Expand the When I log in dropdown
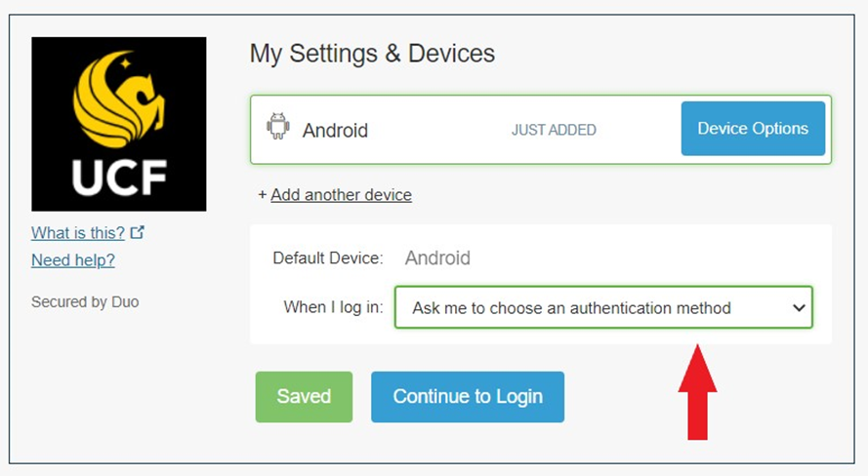This screenshot has width=868, height=476. coord(603,307)
